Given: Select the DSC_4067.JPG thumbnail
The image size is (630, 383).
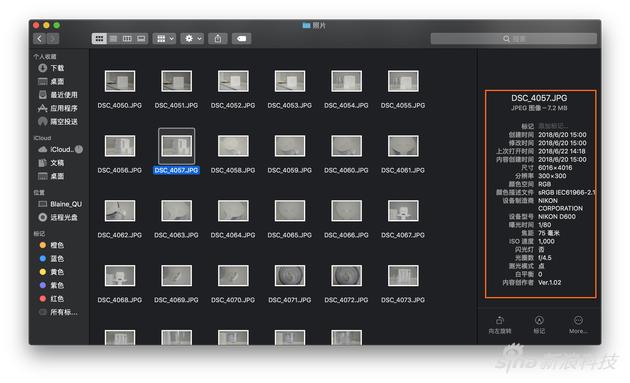Looking at the screenshot, I should click(x=403, y=211).
